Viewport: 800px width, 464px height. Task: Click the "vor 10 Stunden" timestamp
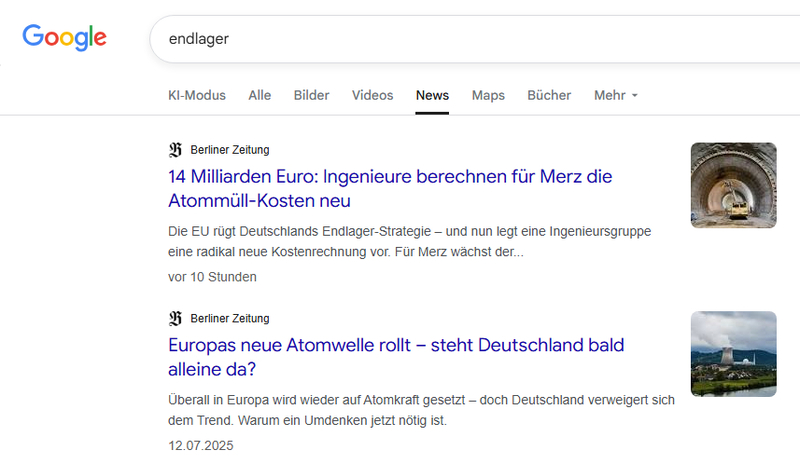click(212, 277)
